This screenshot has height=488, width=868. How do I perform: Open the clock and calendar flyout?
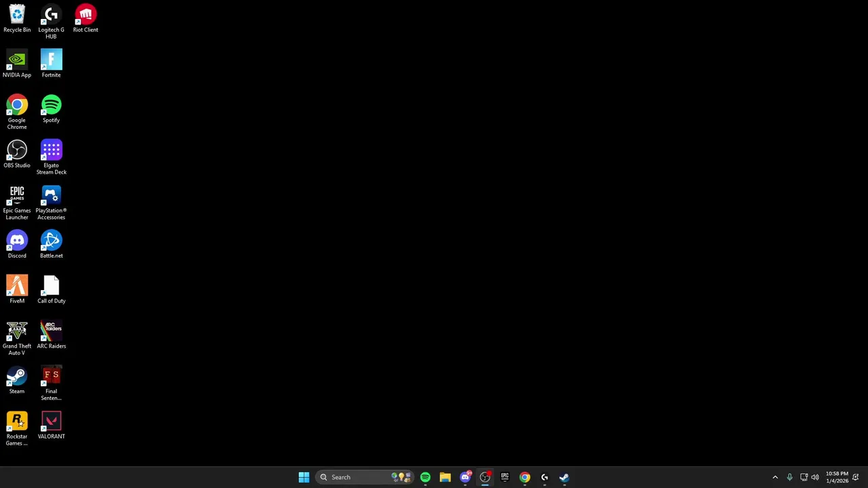pos(837,477)
